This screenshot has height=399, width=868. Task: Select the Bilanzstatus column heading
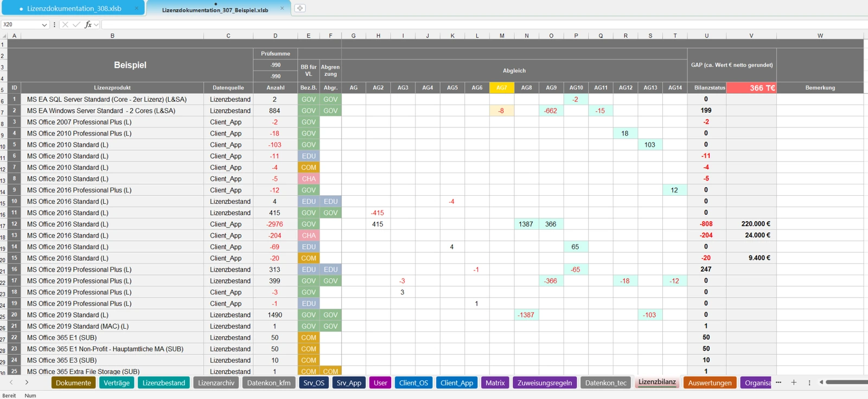tap(706, 87)
